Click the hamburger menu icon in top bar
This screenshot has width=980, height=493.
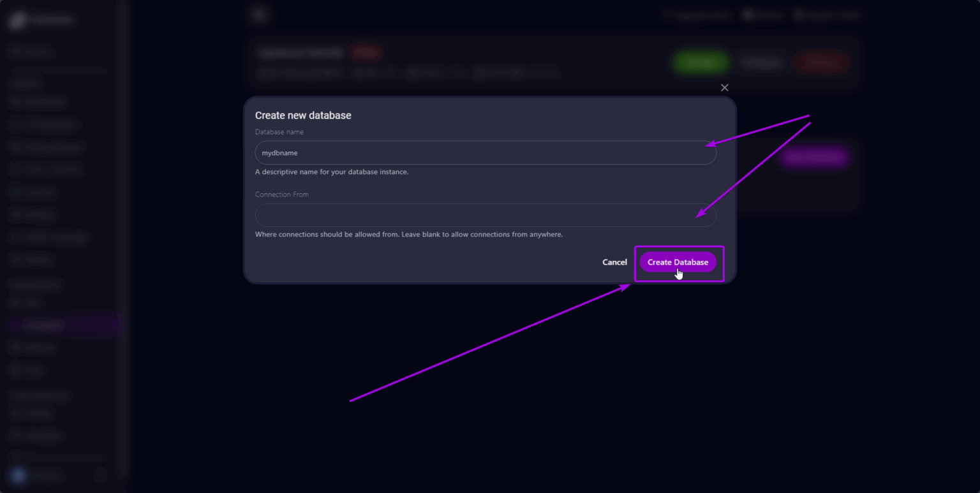(258, 13)
